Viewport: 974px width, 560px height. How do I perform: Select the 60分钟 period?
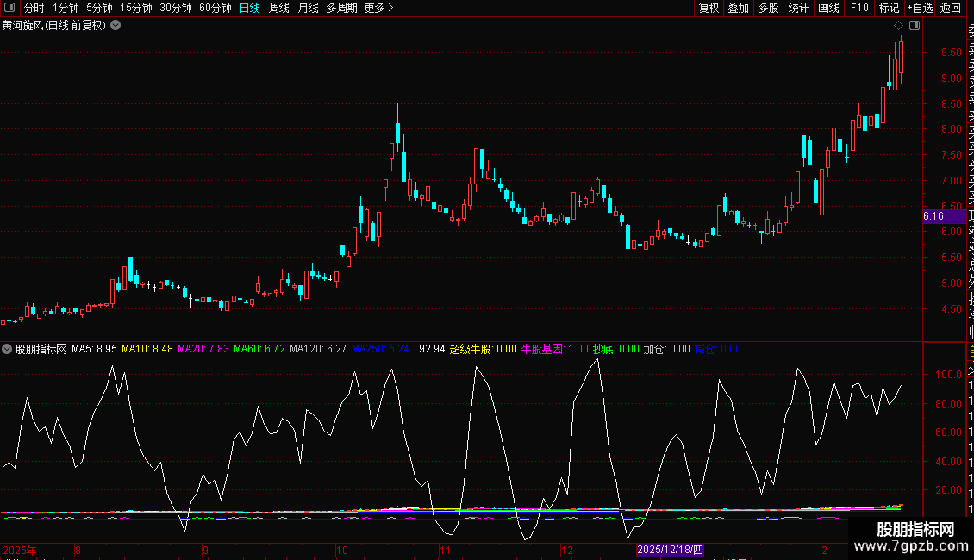tap(215, 8)
